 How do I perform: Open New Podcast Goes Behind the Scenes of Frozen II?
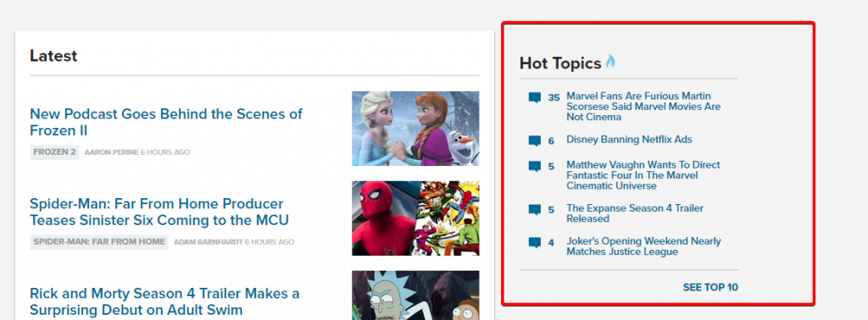[x=166, y=122]
